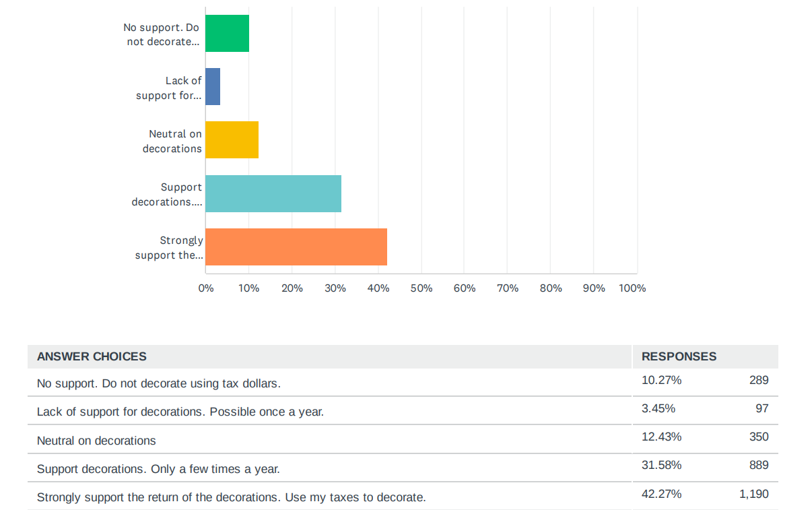This screenshot has height=510, width=812.
Task: Click the green No support bar
Action: (x=227, y=33)
